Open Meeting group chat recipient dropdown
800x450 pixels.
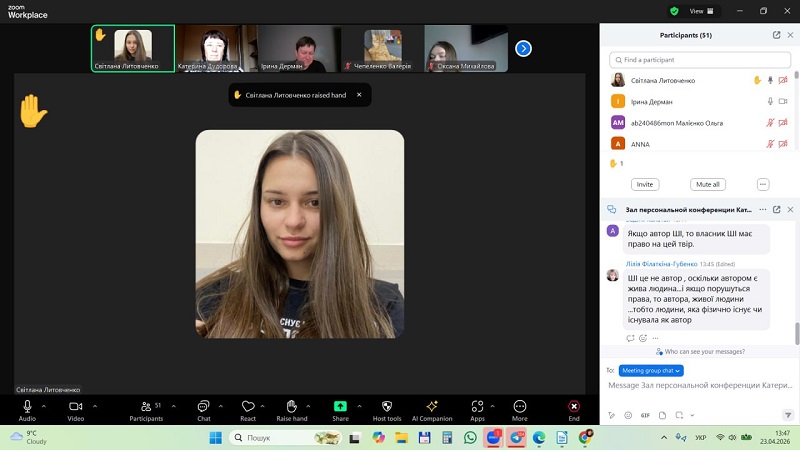[x=651, y=370]
